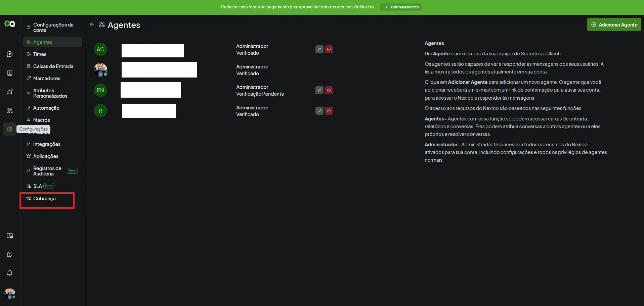Open Caixas de Entrada settings
The height and width of the screenshot is (306, 644).
tap(52, 66)
